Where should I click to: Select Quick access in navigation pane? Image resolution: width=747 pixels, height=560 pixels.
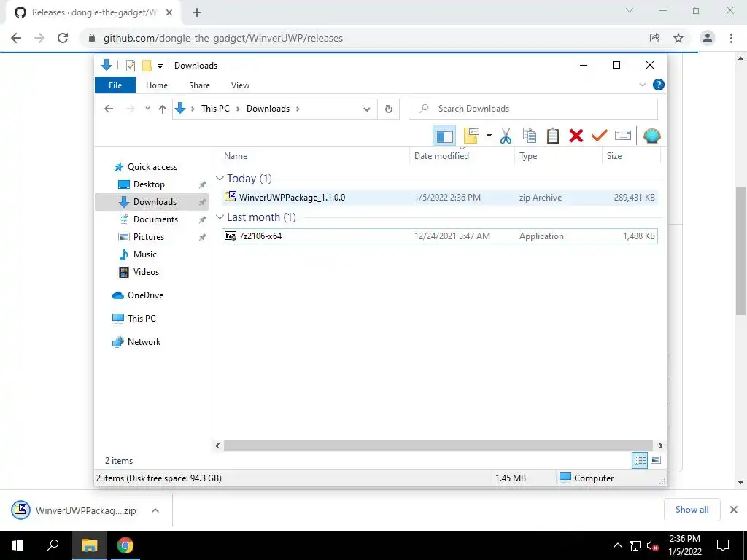pos(152,167)
